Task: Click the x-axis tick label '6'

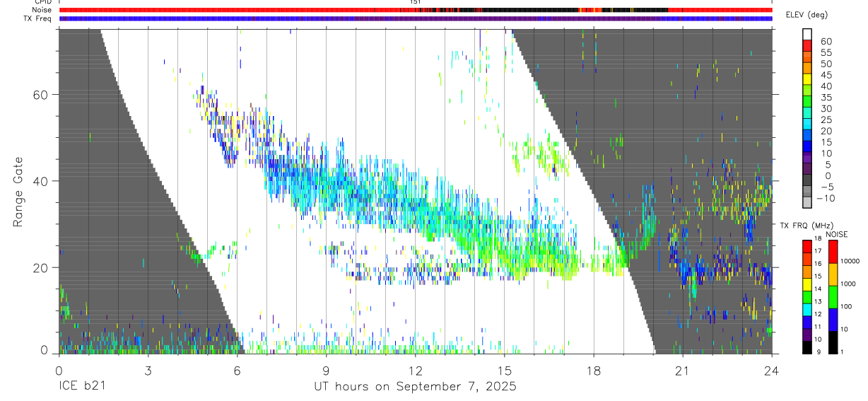Action: click(x=237, y=370)
